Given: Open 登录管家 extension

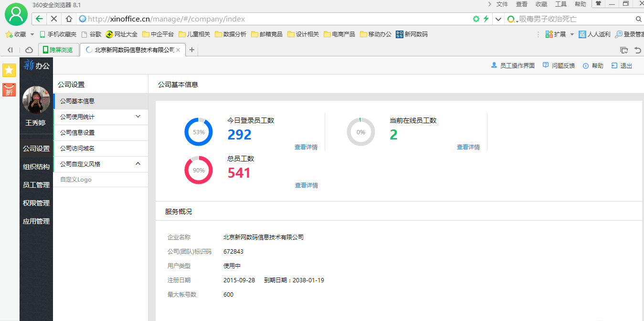Looking at the screenshot, I should [629, 34].
